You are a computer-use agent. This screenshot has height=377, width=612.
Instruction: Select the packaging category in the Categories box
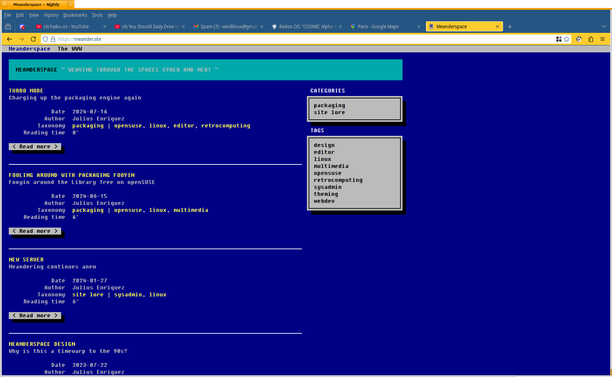(329, 105)
